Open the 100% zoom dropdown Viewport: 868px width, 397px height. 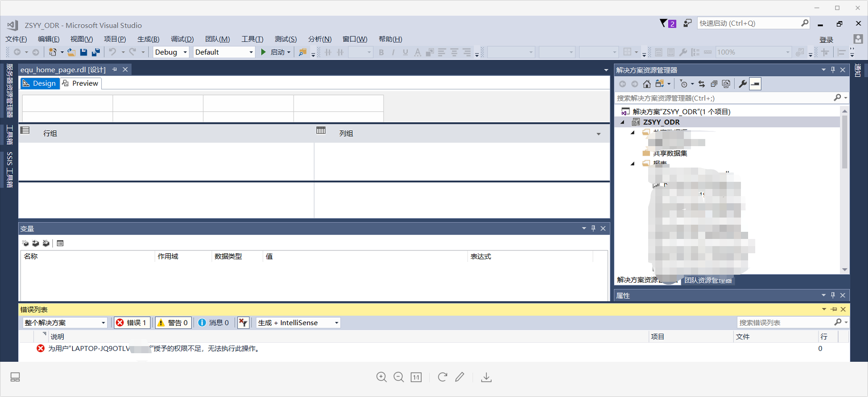click(788, 52)
